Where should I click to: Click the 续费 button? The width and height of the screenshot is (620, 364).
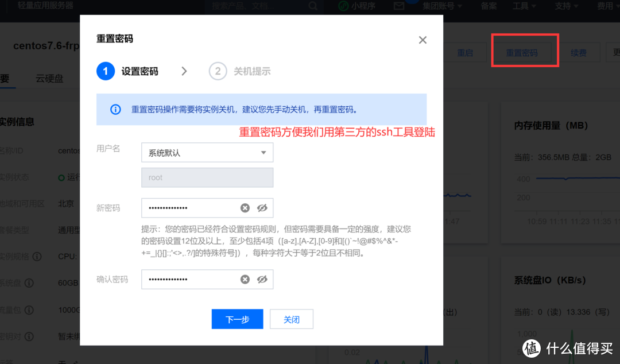click(579, 53)
